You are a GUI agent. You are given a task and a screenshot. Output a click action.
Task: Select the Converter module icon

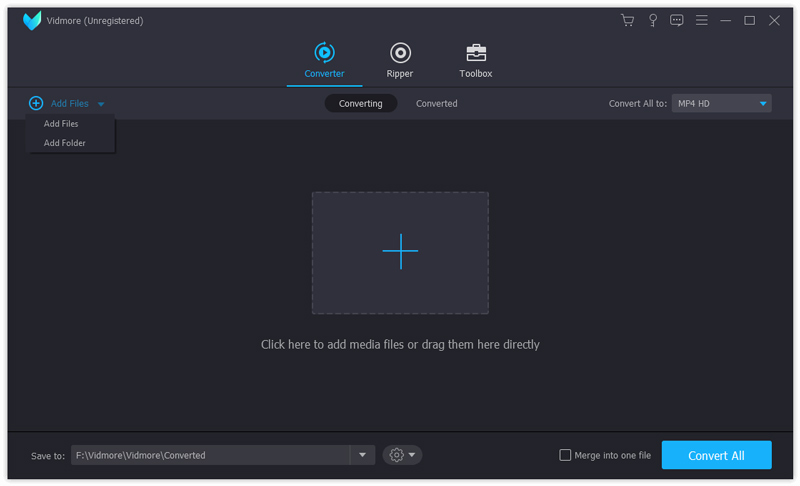click(324, 53)
